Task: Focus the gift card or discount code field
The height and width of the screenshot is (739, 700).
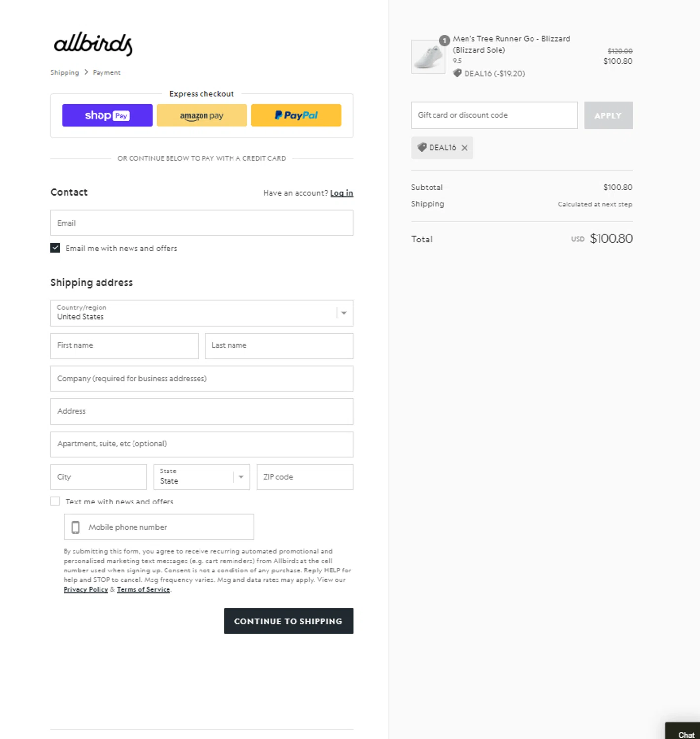Action: [495, 115]
